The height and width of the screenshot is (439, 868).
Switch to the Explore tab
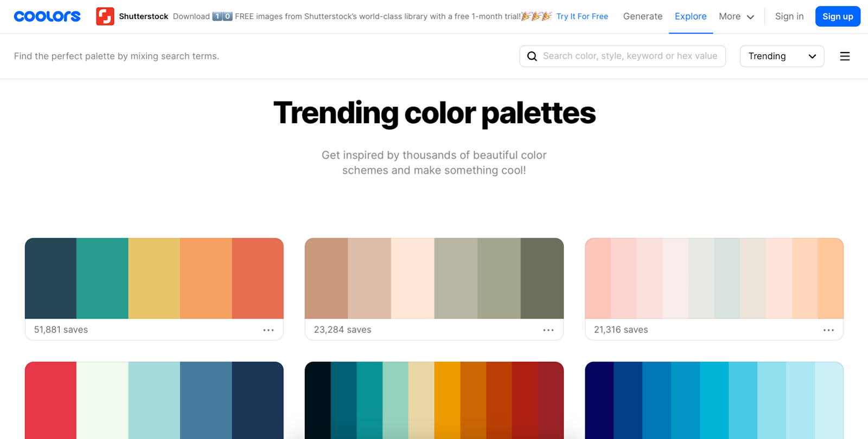coord(690,16)
